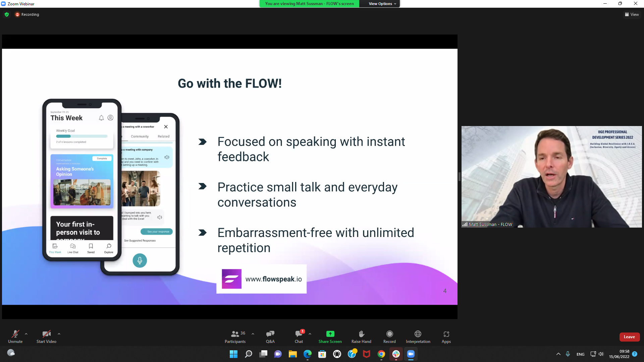Screen dimensions: 644x362
Task: Select Matt Sussman's video thumbnail
Action: [551, 177]
